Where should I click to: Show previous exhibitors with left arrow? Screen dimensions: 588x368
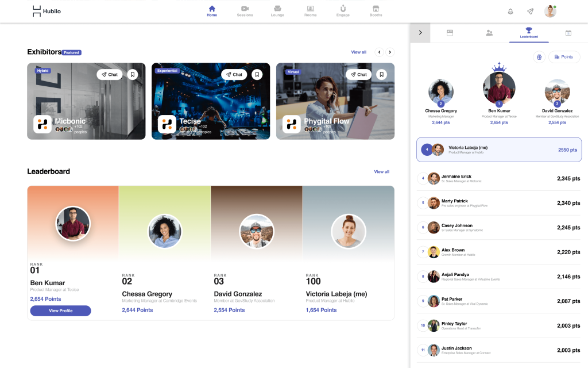pyautogui.click(x=379, y=52)
